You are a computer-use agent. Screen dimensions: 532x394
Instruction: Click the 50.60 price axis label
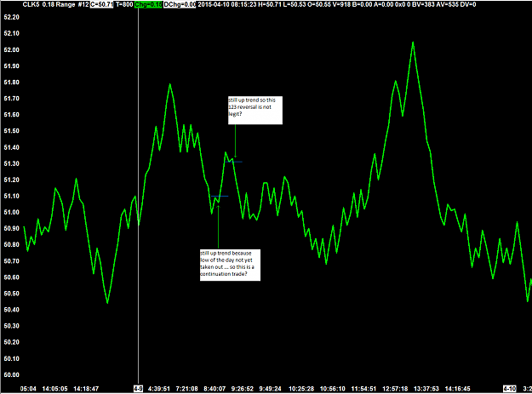(12, 277)
